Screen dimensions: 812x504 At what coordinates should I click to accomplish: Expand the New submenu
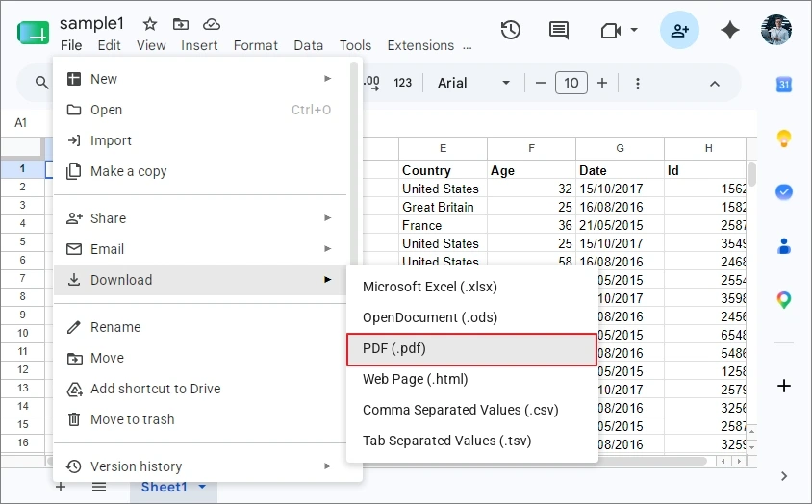click(200, 79)
